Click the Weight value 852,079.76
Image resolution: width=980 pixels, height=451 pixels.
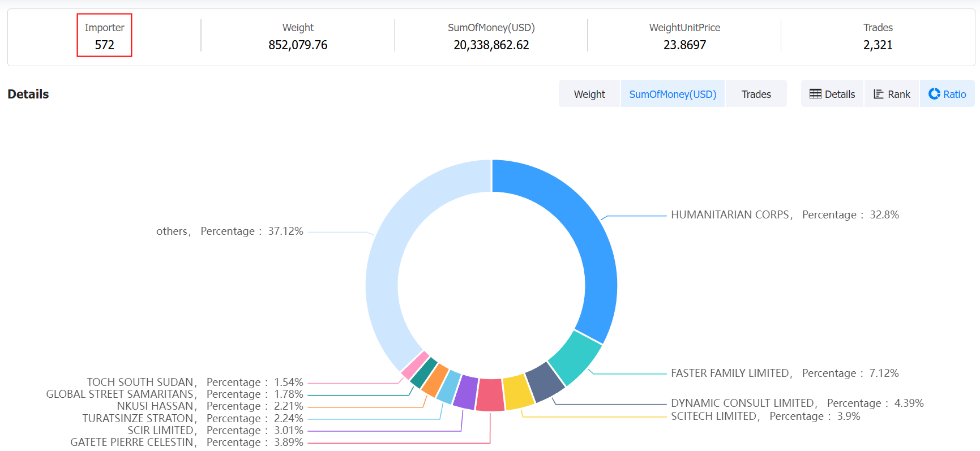pos(298,45)
